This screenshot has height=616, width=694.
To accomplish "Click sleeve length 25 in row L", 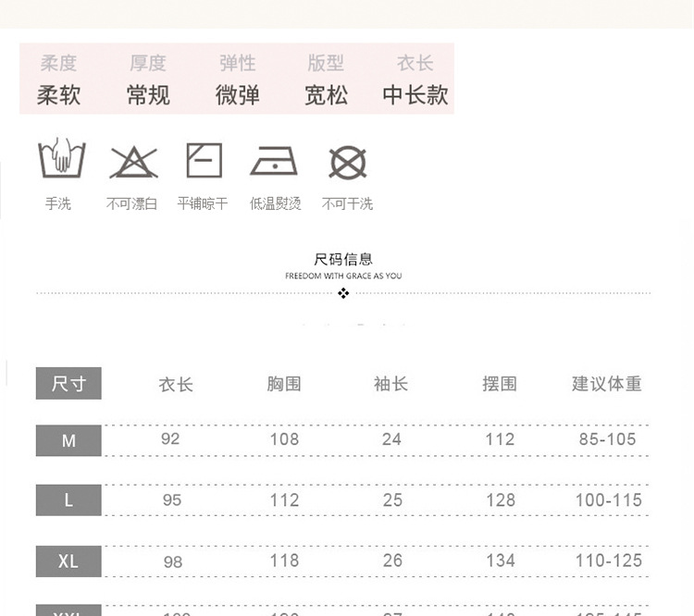I will [x=392, y=500].
